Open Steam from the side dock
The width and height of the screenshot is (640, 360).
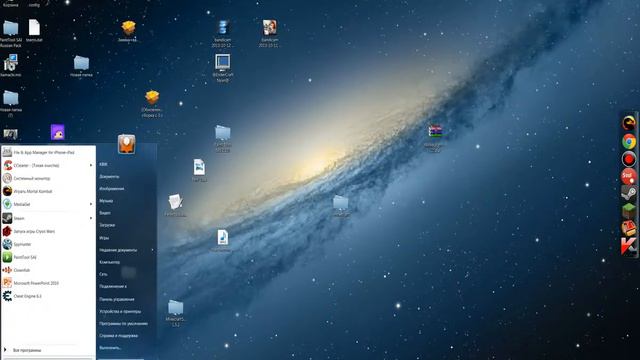(x=629, y=193)
